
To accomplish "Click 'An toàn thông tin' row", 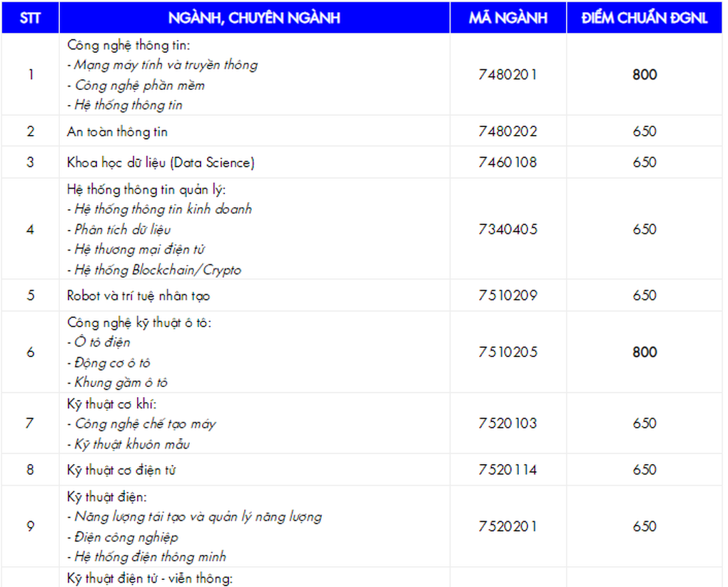I will [117, 132].
